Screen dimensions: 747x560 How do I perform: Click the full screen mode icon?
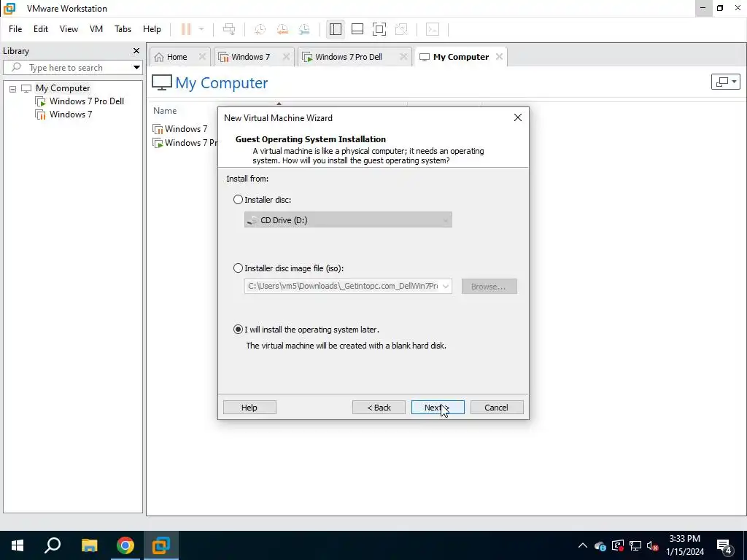point(379,29)
